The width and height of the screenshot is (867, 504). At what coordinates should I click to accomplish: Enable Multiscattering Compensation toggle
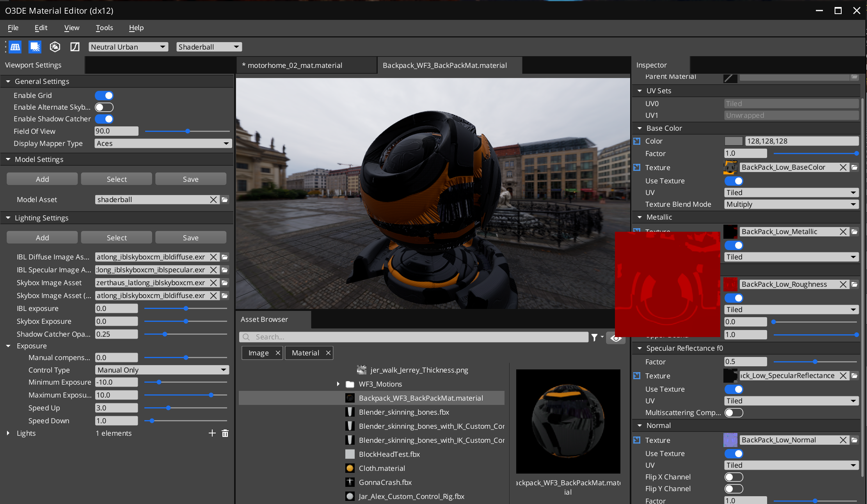[x=734, y=413]
